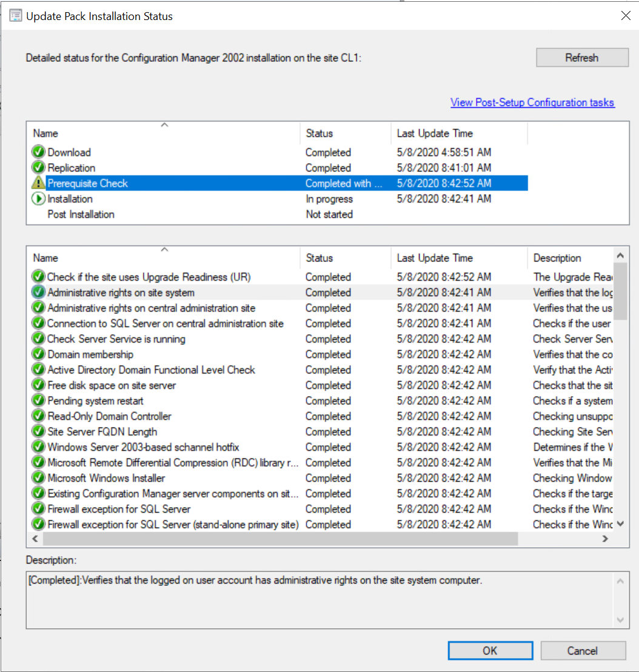Sort lower list by Name column header

tap(164, 258)
